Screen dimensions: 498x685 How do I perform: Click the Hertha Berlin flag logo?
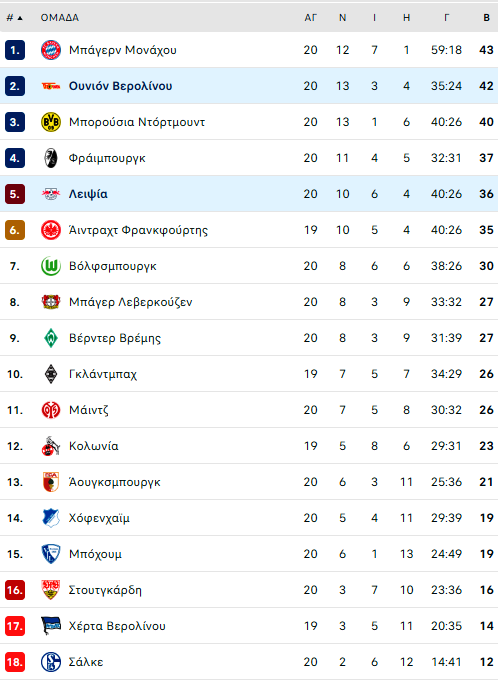pos(51,626)
